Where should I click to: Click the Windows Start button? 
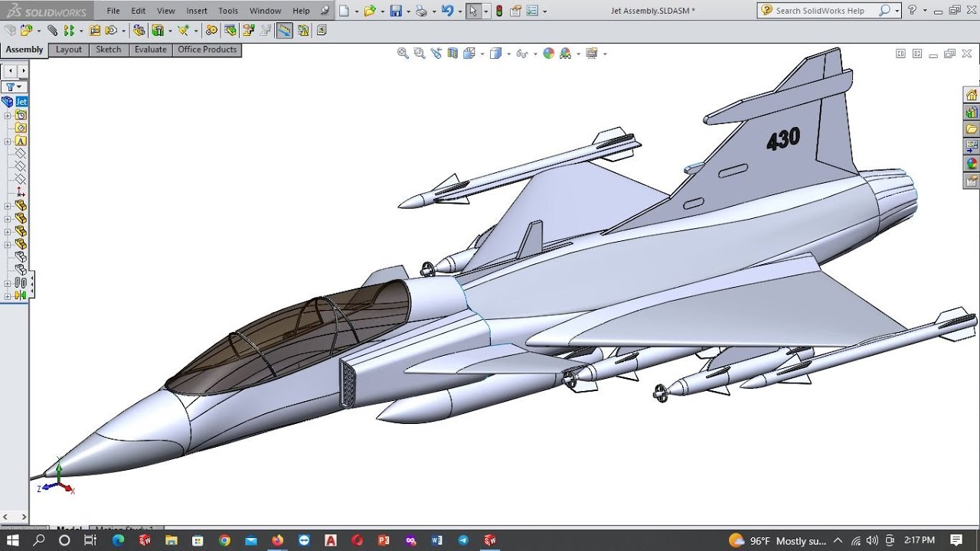point(14,540)
